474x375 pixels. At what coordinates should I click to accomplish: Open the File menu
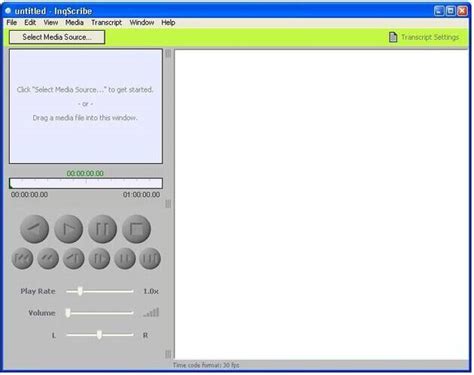tap(12, 22)
